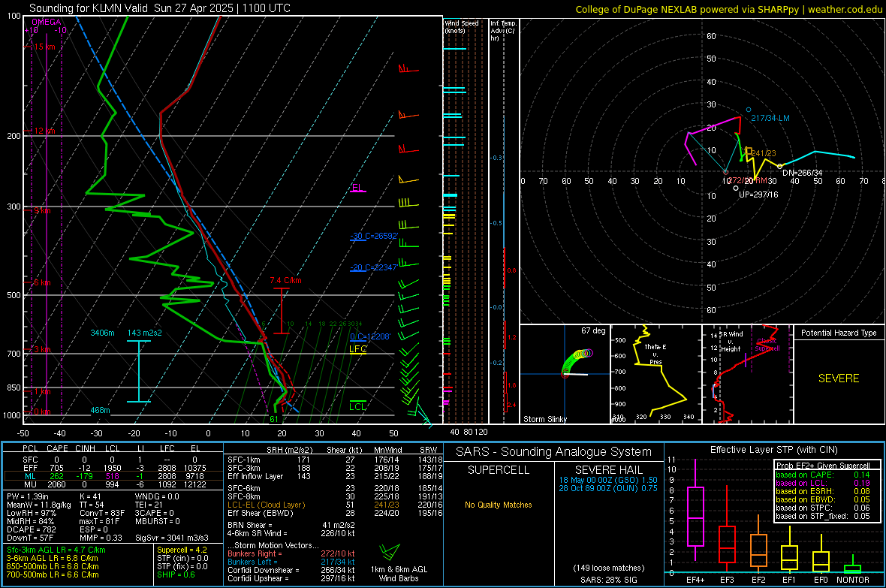Click the Sfc-3km AGL LR = 4.7 C/km line
886x588 pixels.
[x=56, y=550]
